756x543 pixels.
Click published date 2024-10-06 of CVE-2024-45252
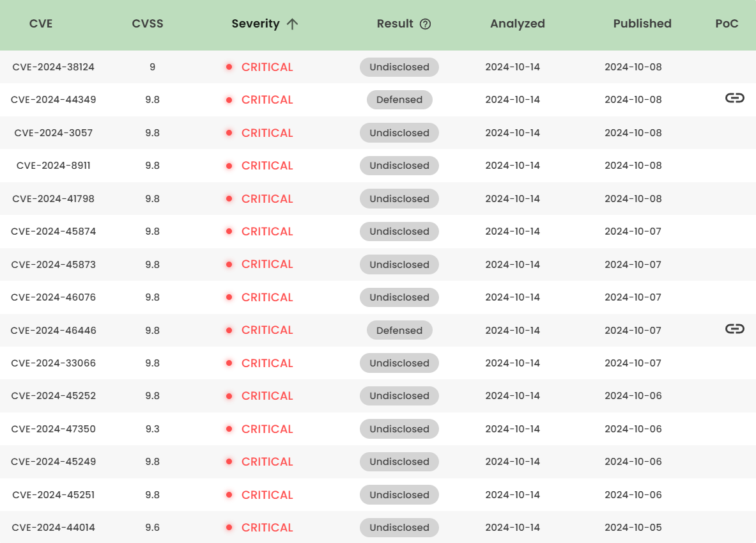633,396
